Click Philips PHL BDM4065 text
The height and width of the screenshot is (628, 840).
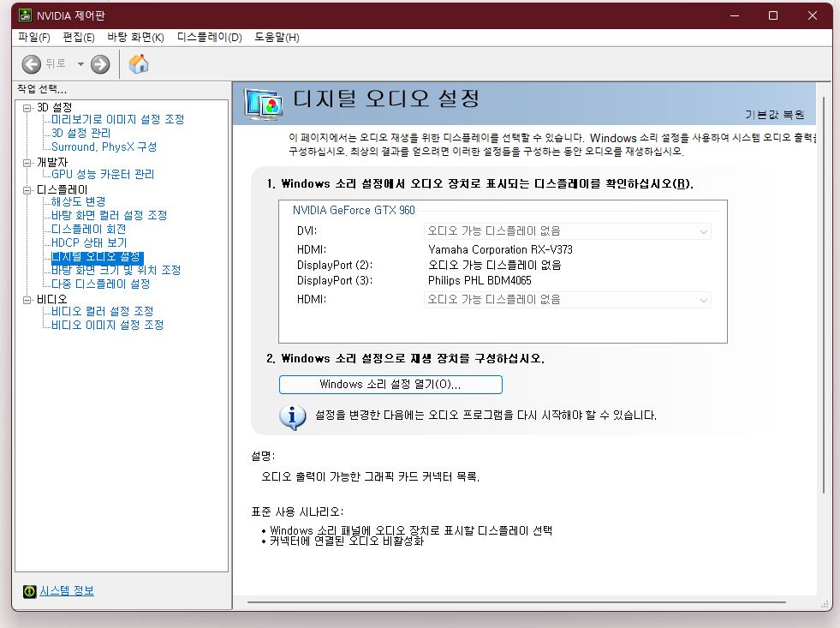pyautogui.click(x=480, y=281)
